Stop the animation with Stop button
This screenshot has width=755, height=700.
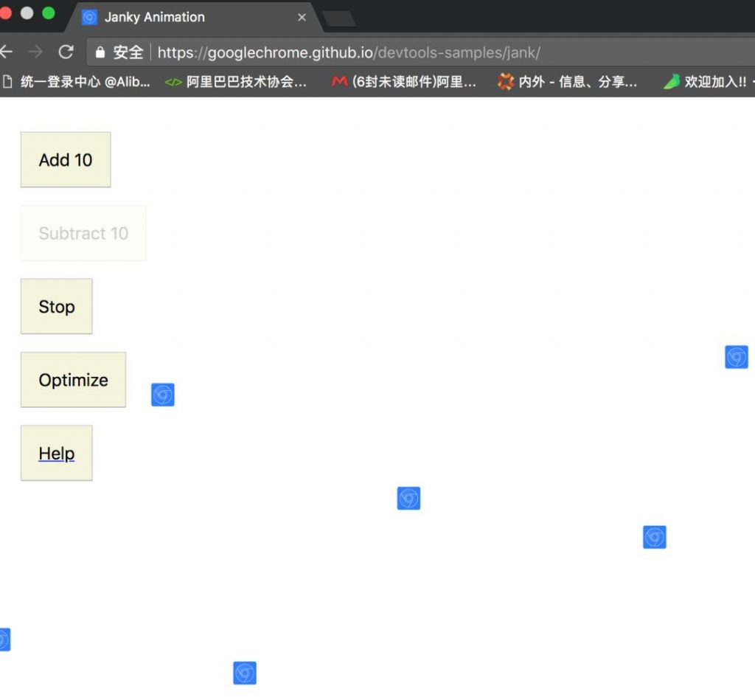56,306
